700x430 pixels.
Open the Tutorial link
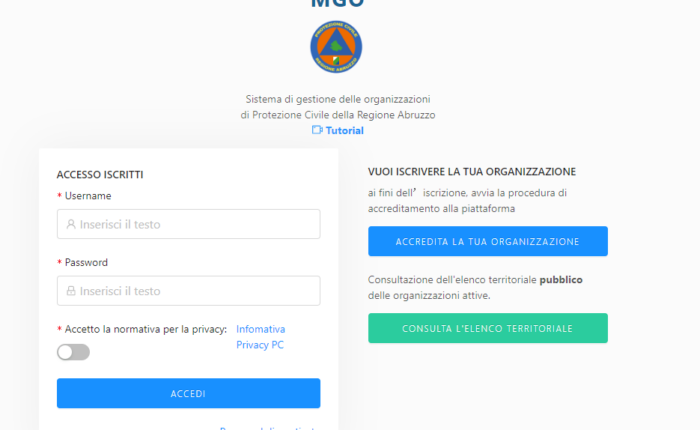344,130
